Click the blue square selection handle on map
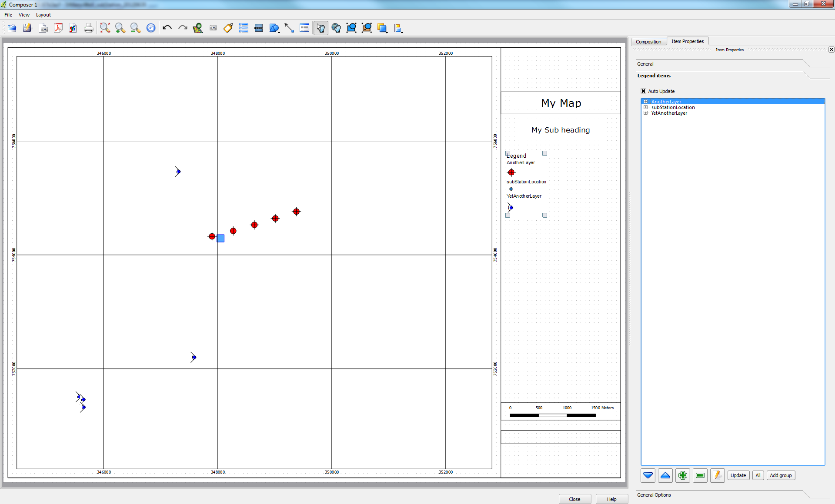 coord(220,238)
